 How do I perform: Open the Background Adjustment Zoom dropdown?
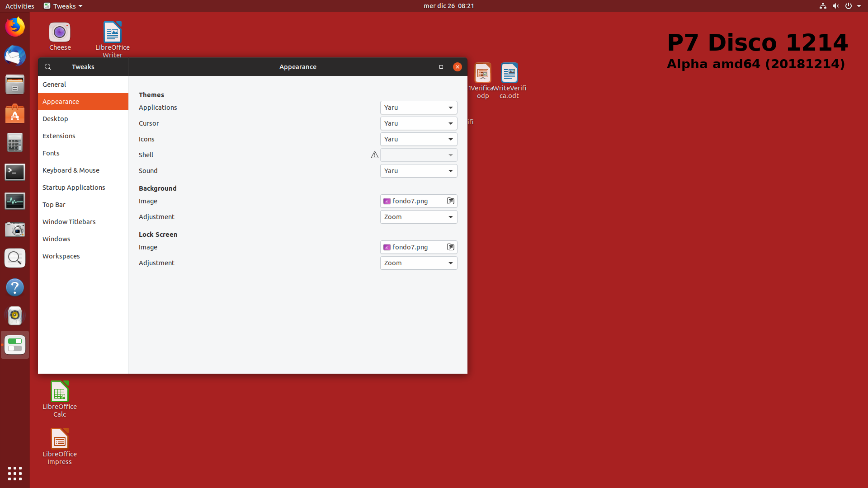tap(418, 217)
